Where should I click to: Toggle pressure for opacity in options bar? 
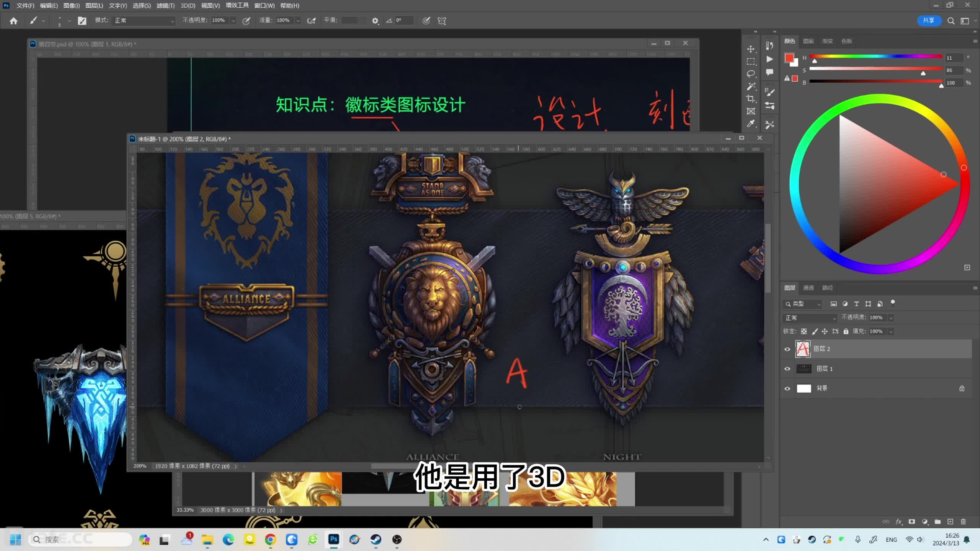246,21
